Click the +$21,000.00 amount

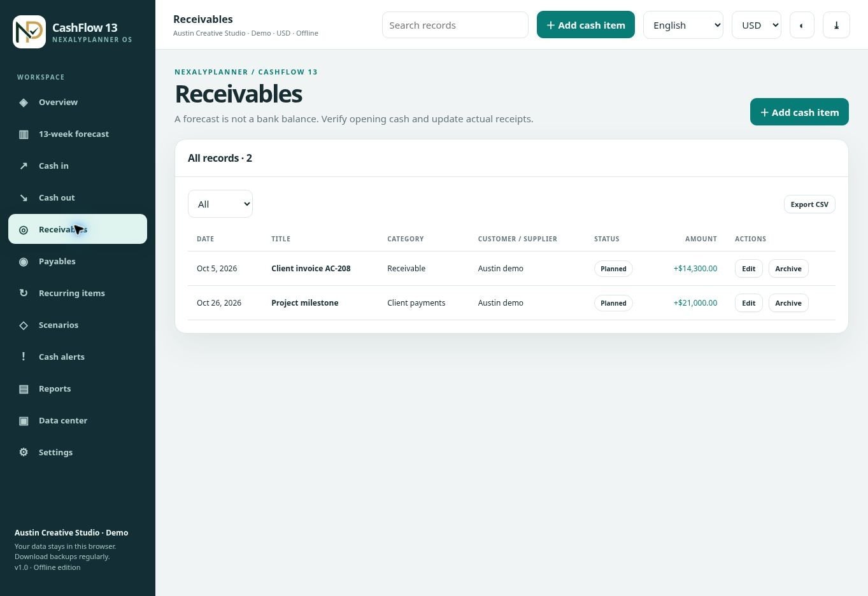(695, 303)
